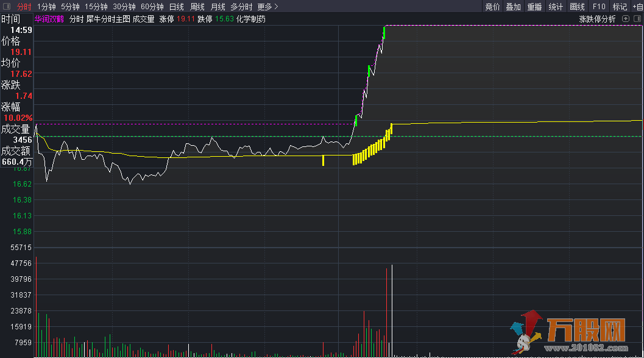This screenshot has width=644, height=358.
Task: Switch to the 60分钟 chart period
Action: 152,7
